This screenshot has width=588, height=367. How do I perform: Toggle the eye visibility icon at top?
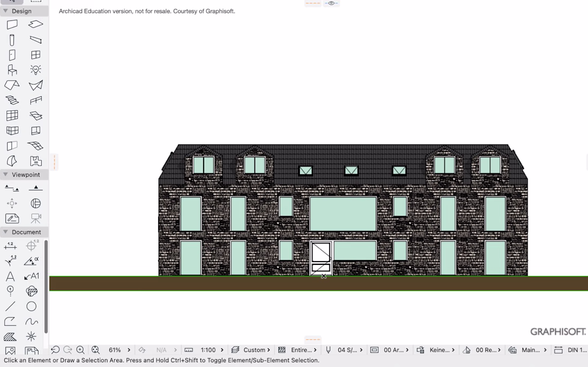331,3
